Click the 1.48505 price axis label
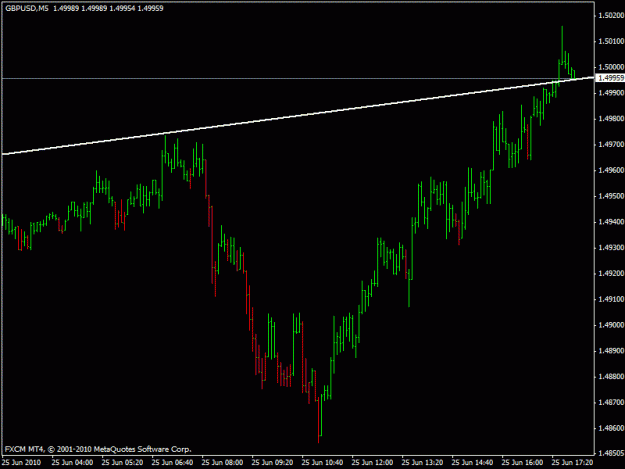625x469 pixels. click(611, 453)
